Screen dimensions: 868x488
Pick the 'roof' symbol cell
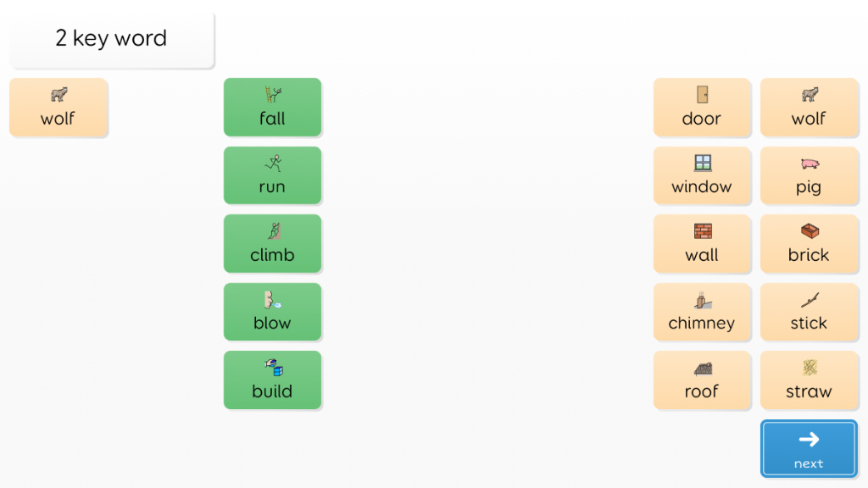(702, 380)
